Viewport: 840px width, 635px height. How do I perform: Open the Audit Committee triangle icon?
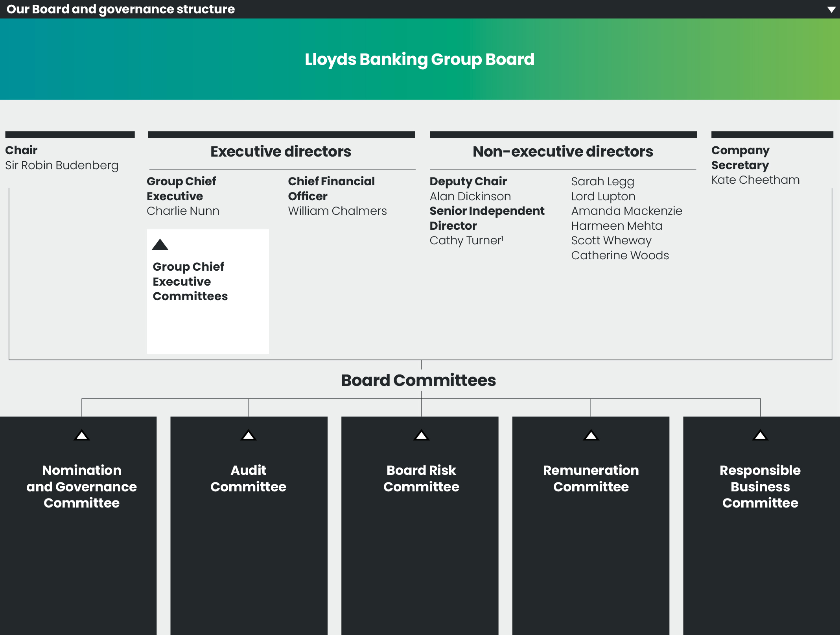249,435
